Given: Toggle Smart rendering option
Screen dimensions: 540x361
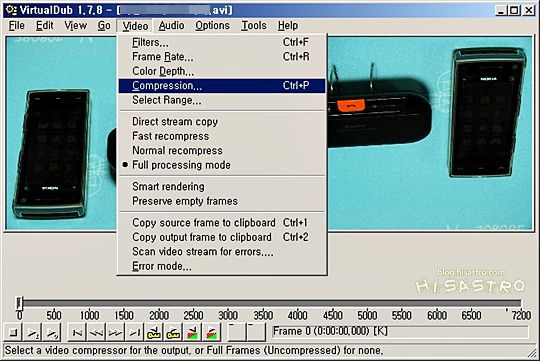Looking at the screenshot, I should tap(222, 187).
